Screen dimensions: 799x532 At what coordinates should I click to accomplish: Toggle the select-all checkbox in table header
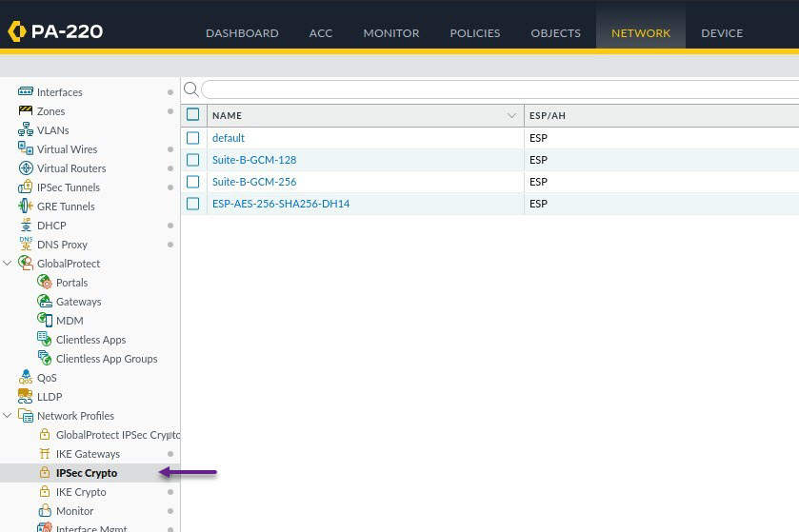(193, 114)
